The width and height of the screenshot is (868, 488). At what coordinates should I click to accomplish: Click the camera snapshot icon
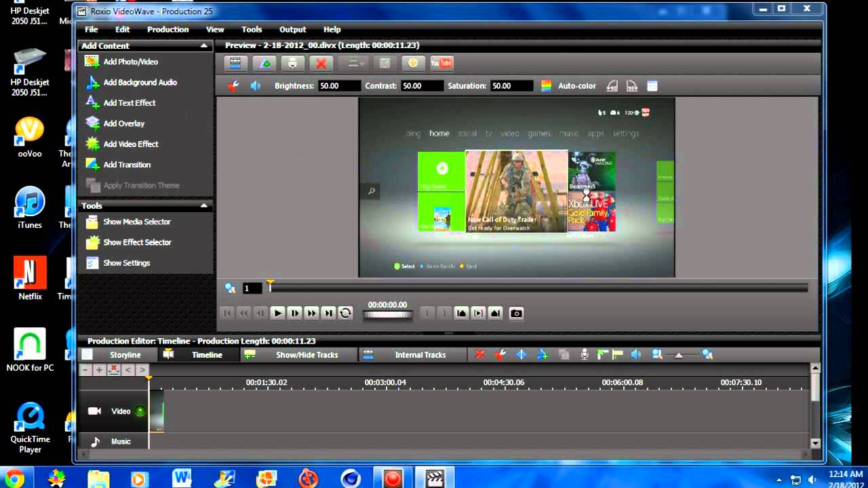click(516, 313)
